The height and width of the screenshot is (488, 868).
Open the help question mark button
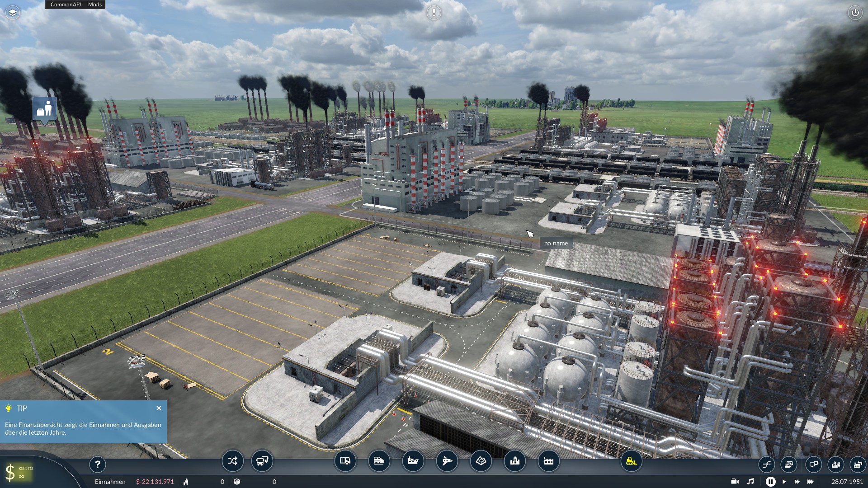click(x=97, y=464)
